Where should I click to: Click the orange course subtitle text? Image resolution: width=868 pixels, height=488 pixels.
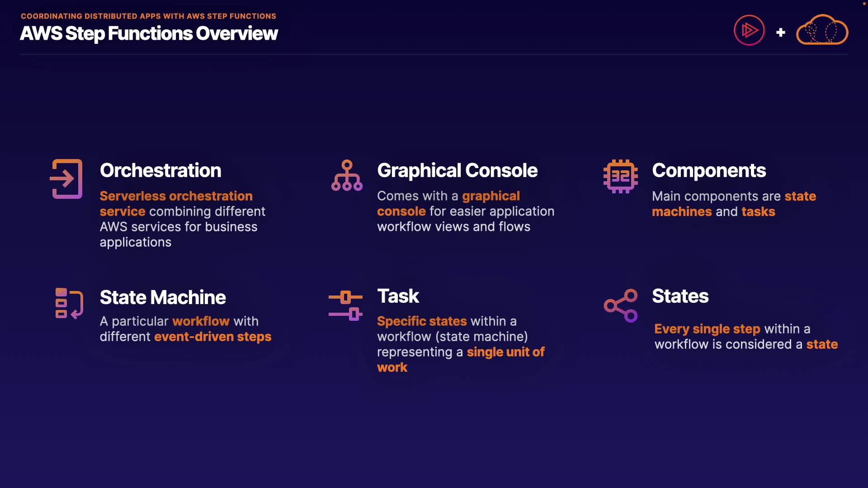point(148,16)
